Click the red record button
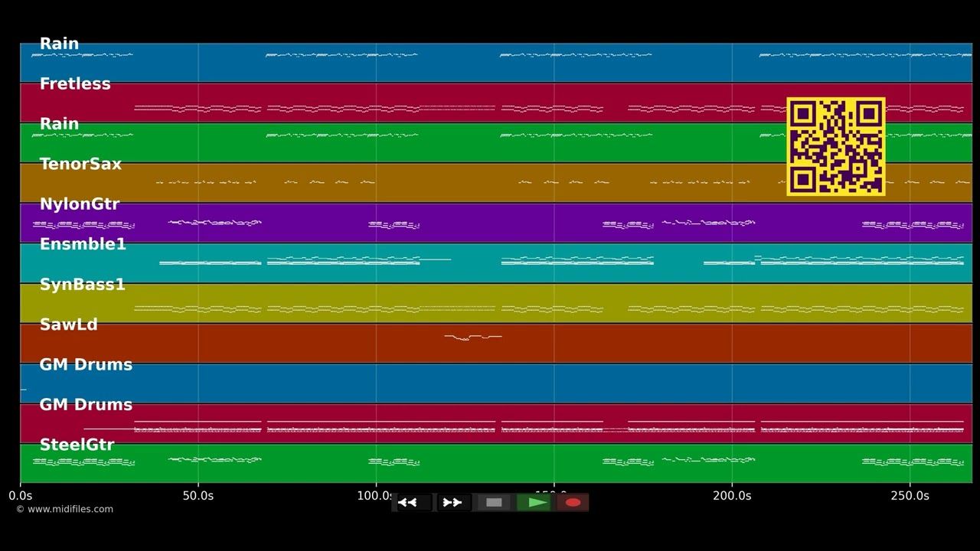The width and height of the screenshot is (980, 551). pyautogui.click(x=573, y=503)
